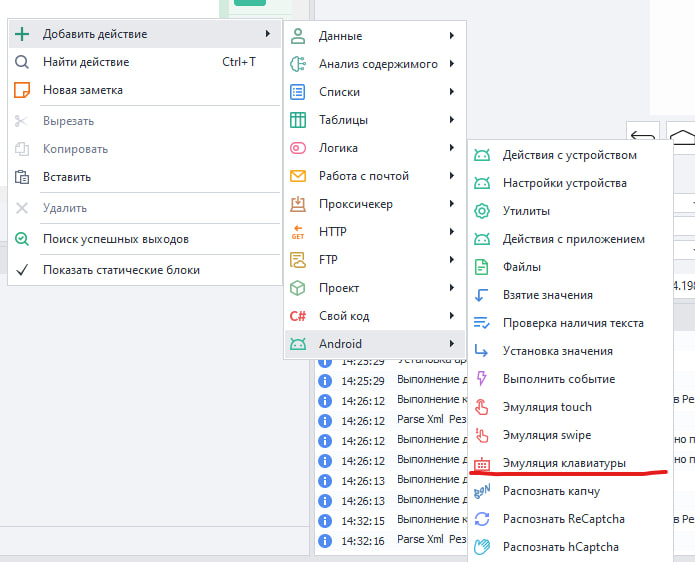Viewport: 695px width, 562px height.
Task: Select Вставить menu entry
Action: 145,177
